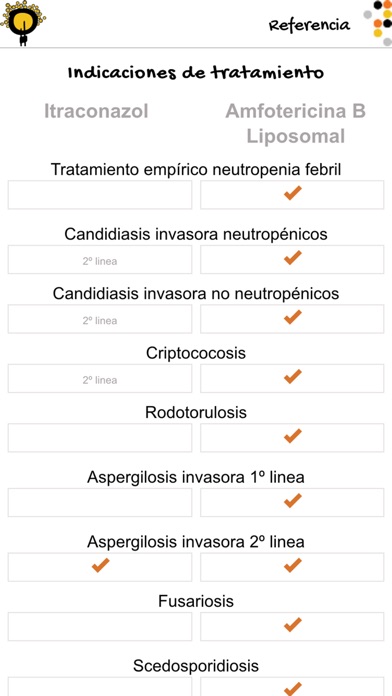Screen dimensions: 392x696
Task: Toggle Amfotericina check for Candidiasis invasora neutropénicos
Action: click(293, 257)
